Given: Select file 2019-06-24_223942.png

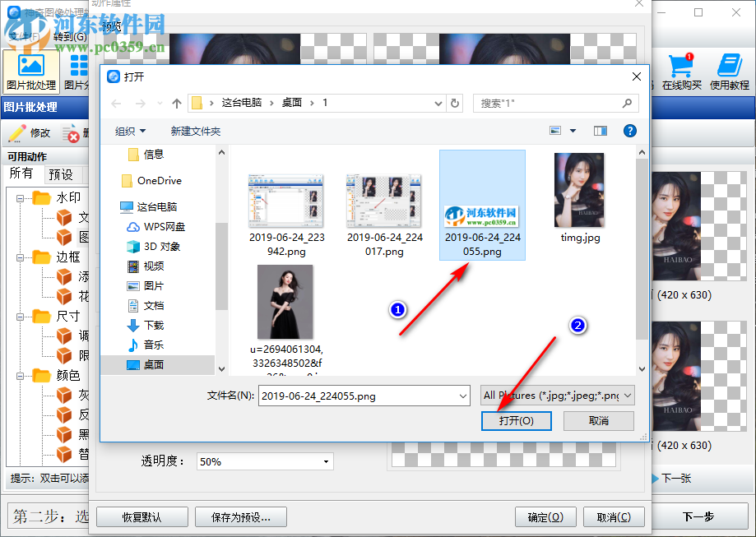Looking at the screenshot, I should pyautogui.click(x=286, y=215).
